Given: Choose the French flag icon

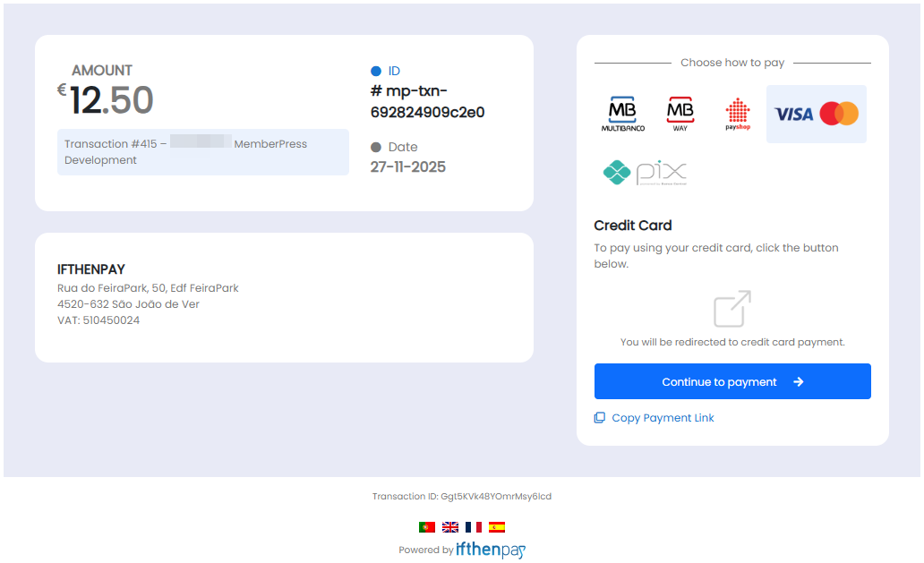Looking at the screenshot, I should (474, 527).
